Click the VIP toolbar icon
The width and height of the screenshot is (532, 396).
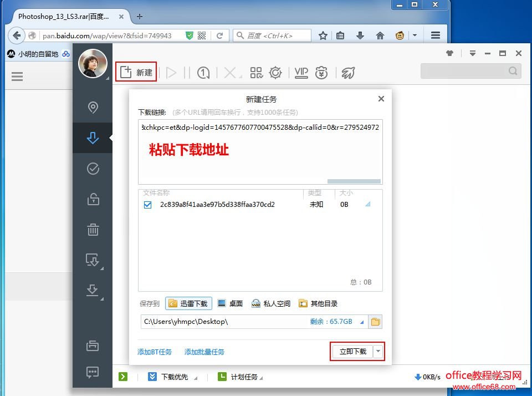pyautogui.click(x=301, y=73)
